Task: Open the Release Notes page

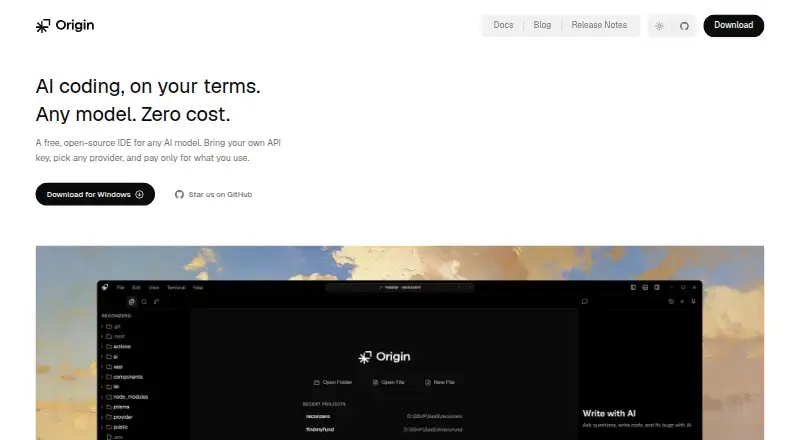Action: click(599, 25)
